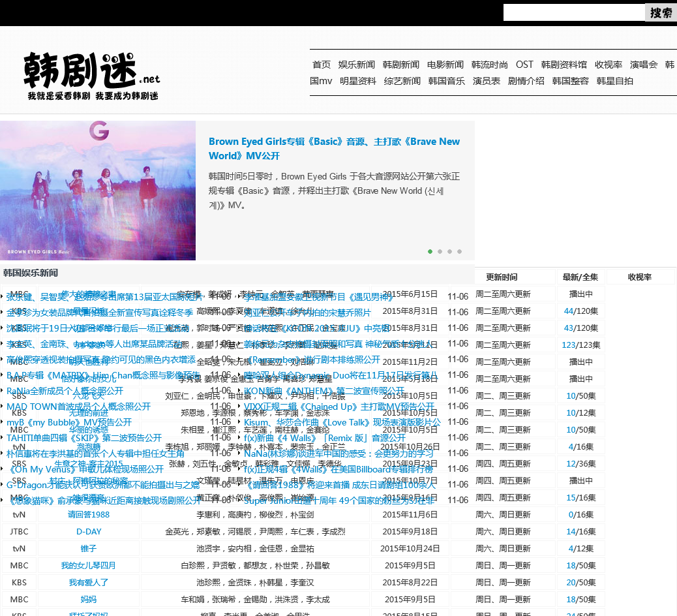The width and height of the screenshot is (677, 616).
Task: Open 综艺新闻 navigation link
Action: click(x=402, y=81)
